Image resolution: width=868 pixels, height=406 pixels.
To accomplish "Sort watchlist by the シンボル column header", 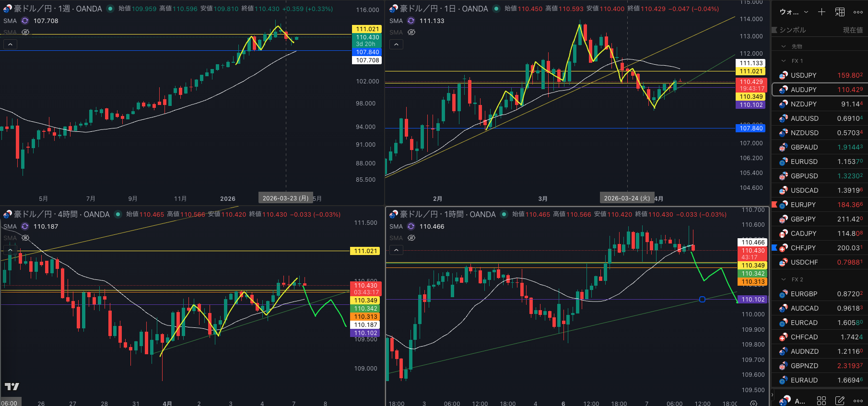I will pos(792,30).
